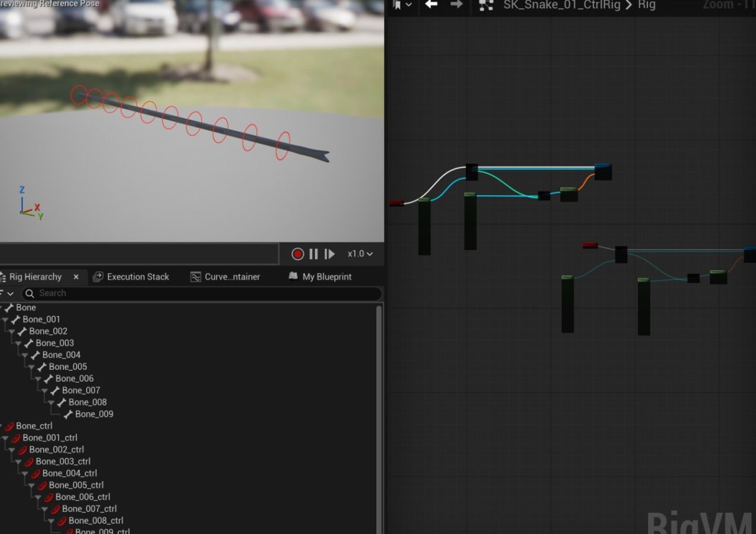Image resolution: width=756 pixels, height=534 pixels.
Task: Step forward one frame in preview
Action: point(329,254)
